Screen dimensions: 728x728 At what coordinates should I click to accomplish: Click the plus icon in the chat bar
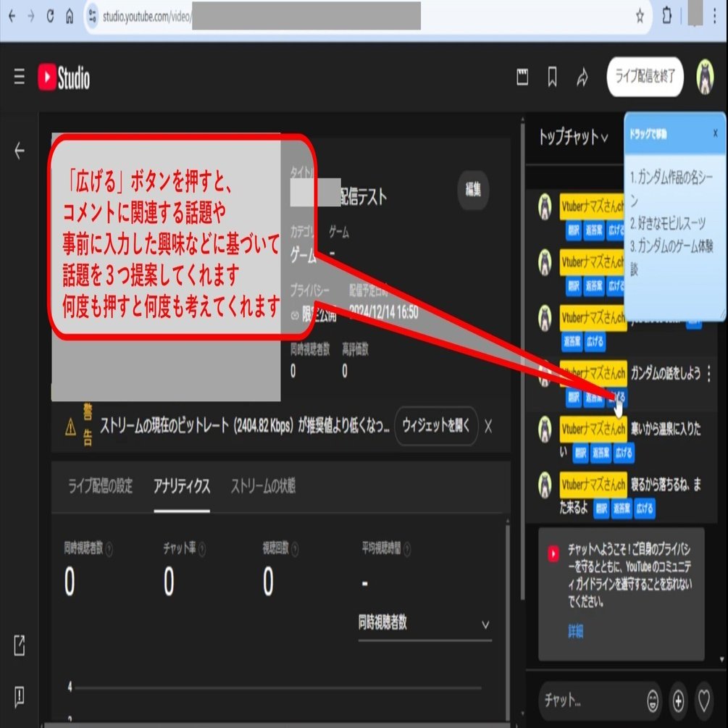(678, 701)
